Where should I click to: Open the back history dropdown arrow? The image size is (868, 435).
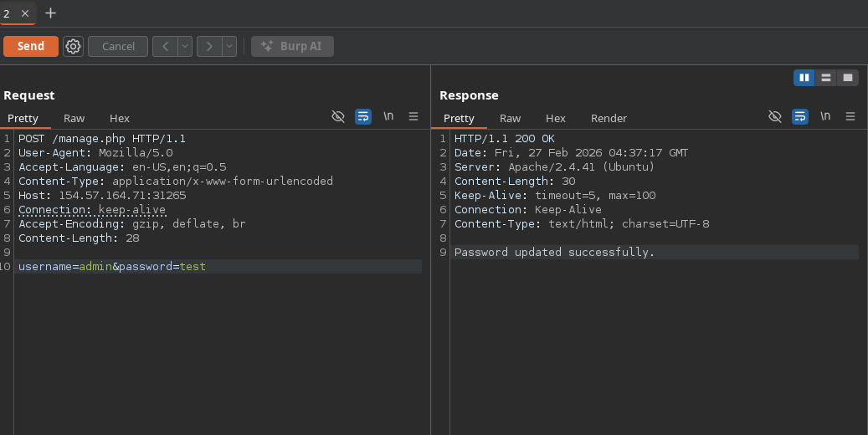coord(185,47)
